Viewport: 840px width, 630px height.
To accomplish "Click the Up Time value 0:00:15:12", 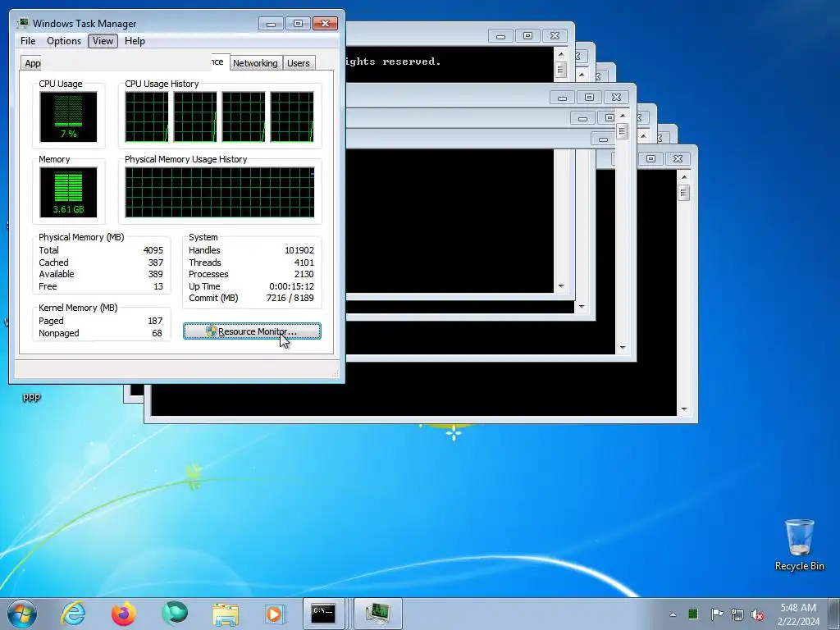I will tap(291, 286).
